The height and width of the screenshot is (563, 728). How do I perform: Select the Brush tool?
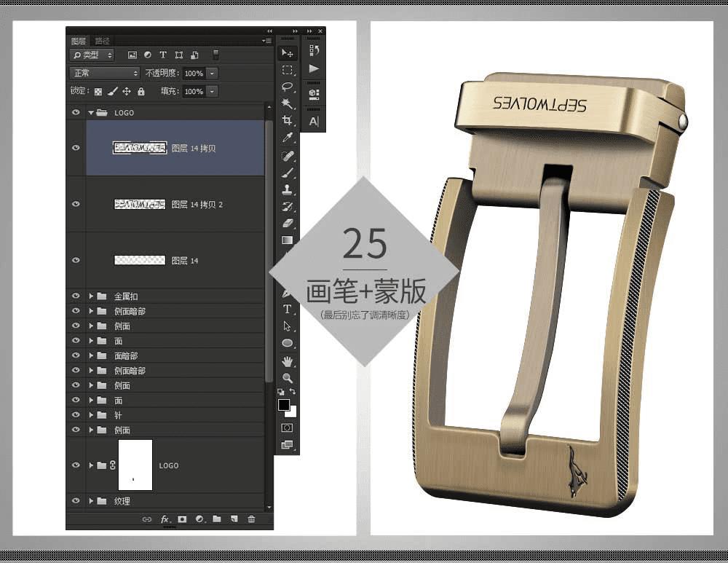coord(288,173)
